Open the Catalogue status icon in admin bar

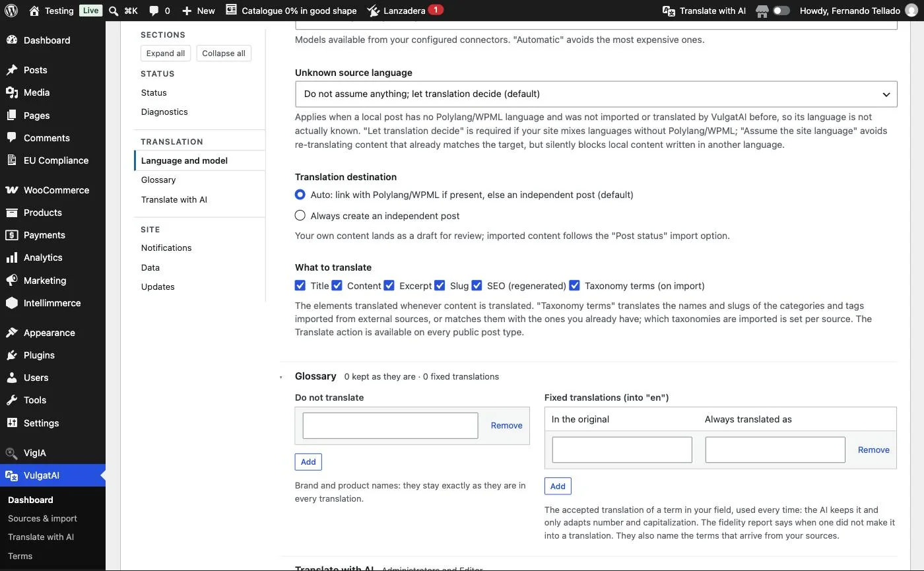(231, 11)
